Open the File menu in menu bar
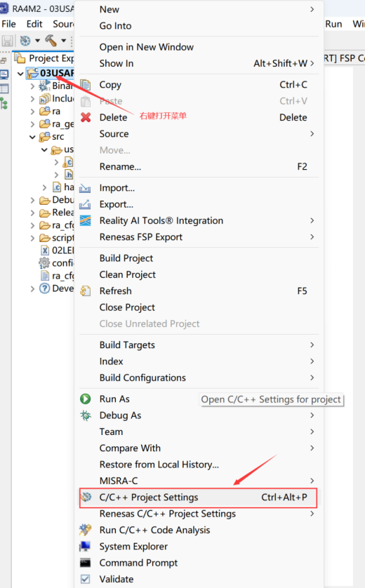Viewport: 365px width, 588px height. click(x=9, y=24)
